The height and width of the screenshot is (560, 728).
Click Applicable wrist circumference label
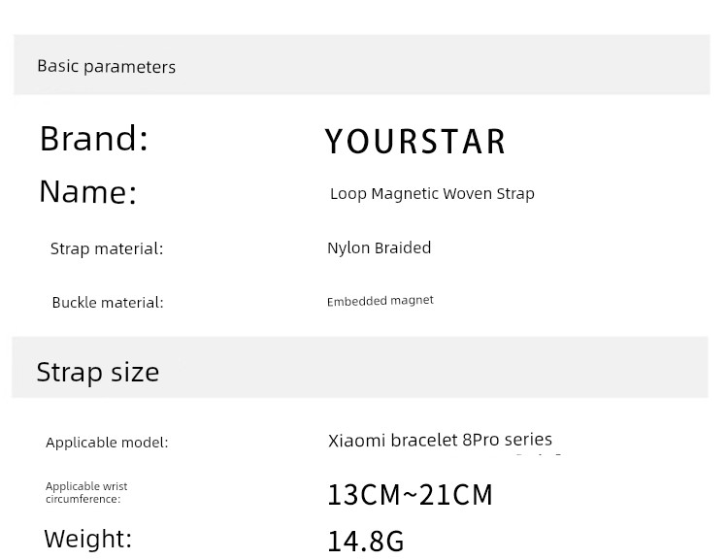tap(86, 493)
